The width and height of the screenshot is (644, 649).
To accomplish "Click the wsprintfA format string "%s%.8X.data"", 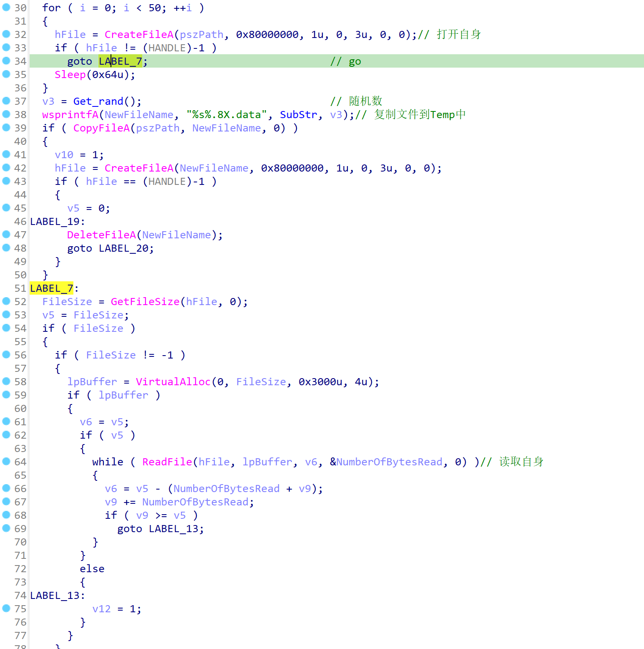I will pyautogui.click(x=226, y=115).
